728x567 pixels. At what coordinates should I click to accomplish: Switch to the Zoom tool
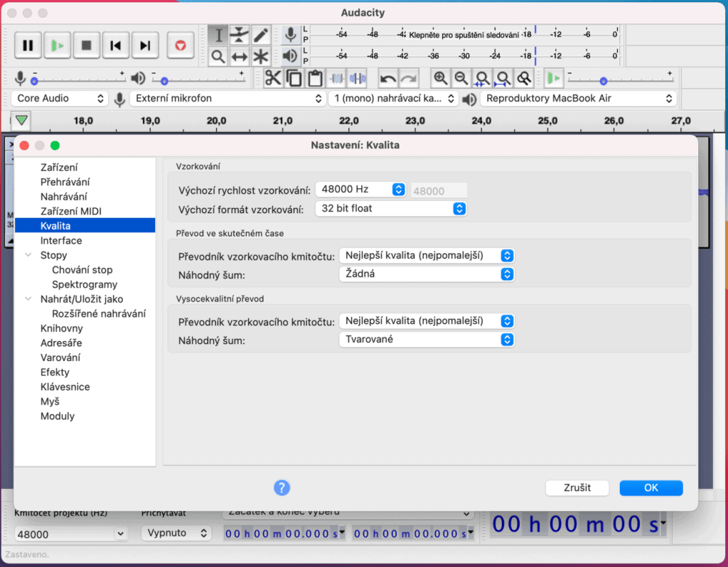click(219, 55)
